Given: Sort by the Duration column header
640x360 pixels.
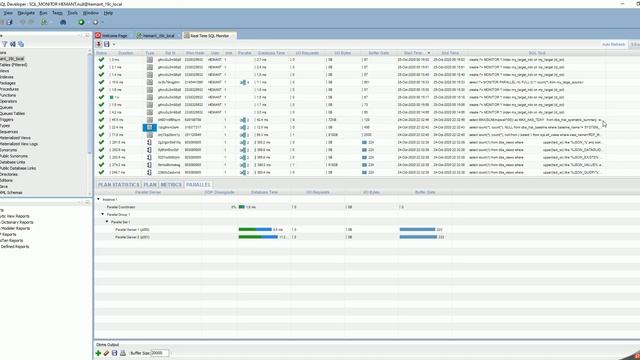Looking at the screenshot, I should tap(126, 53).
